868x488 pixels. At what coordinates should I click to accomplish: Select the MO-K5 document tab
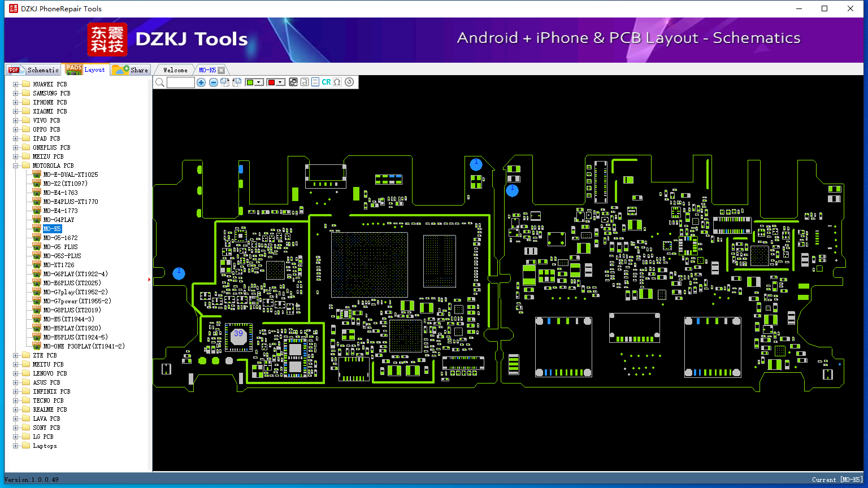pos(207,70)
